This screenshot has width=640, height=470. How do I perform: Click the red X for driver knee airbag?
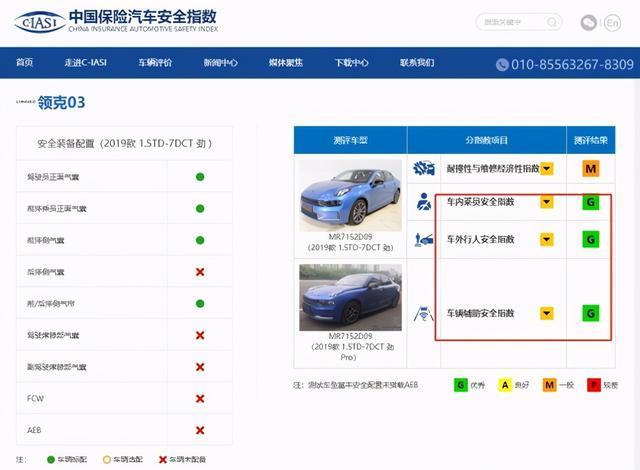pyautogui.click(x=200, y=335)
